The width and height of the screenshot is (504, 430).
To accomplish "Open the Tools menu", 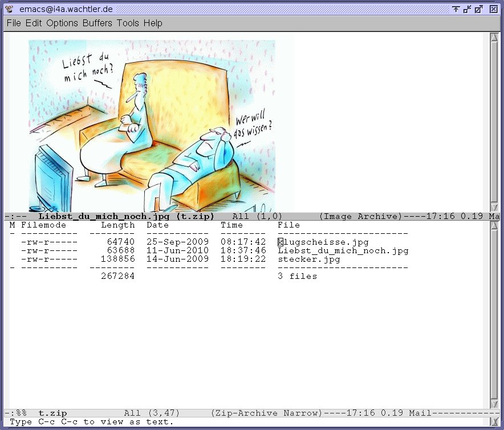I will coord(128,23).
